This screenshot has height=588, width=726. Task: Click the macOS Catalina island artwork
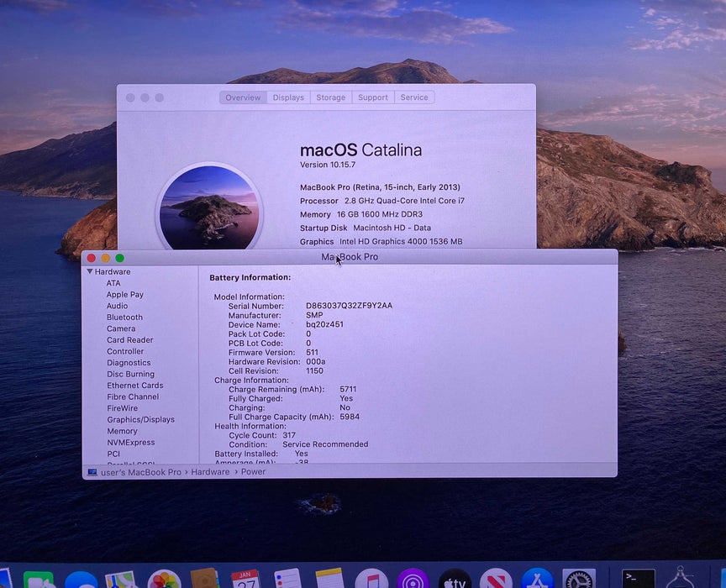click(x=209, y=207)
